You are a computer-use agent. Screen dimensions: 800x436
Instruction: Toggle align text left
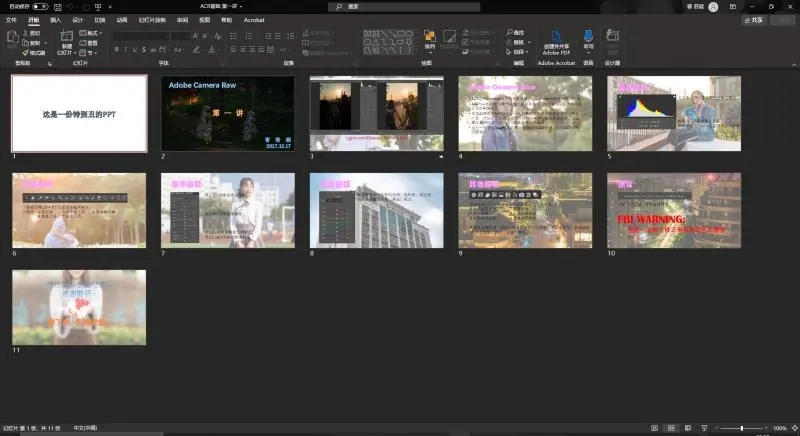[x=233, y=49]
